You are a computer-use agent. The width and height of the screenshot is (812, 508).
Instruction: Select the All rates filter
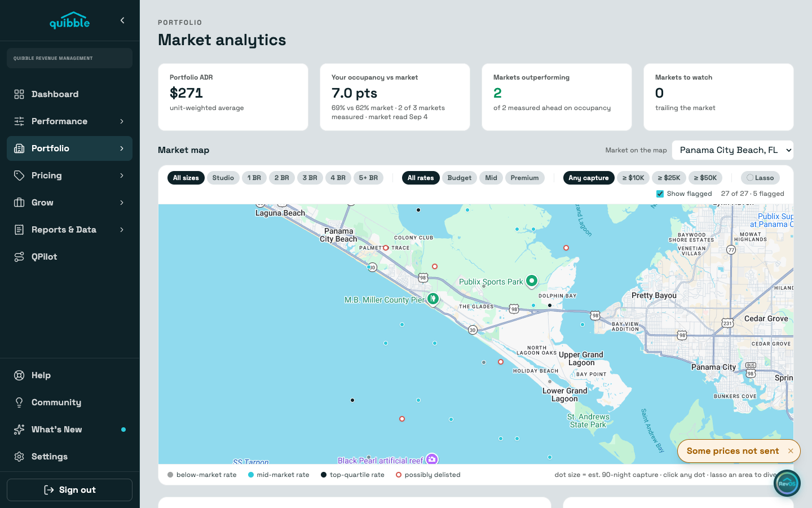421,178
